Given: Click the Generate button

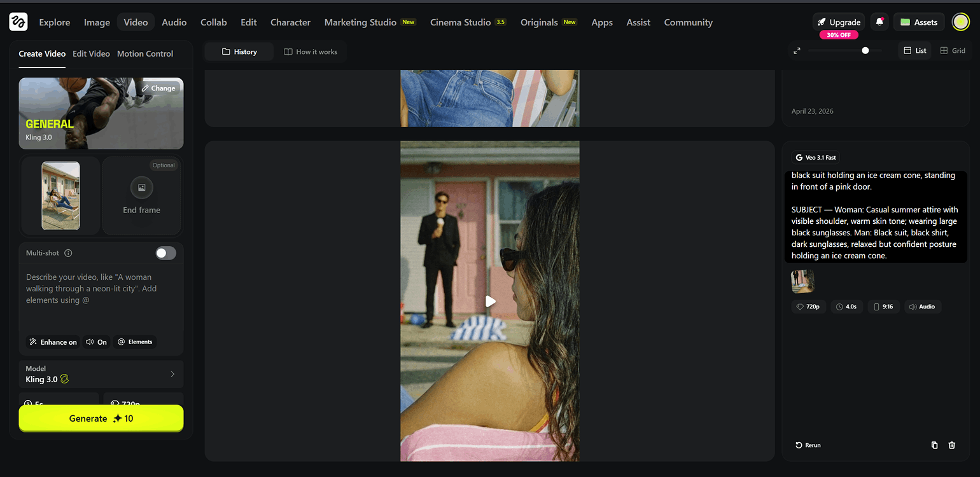Looking at the screenshot, I should (101, 418).
